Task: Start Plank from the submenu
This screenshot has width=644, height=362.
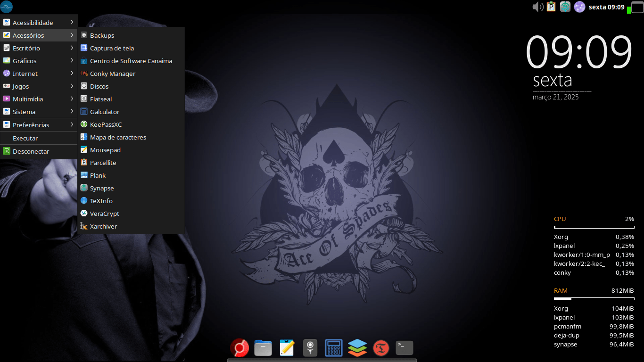Action: point(131,175)
